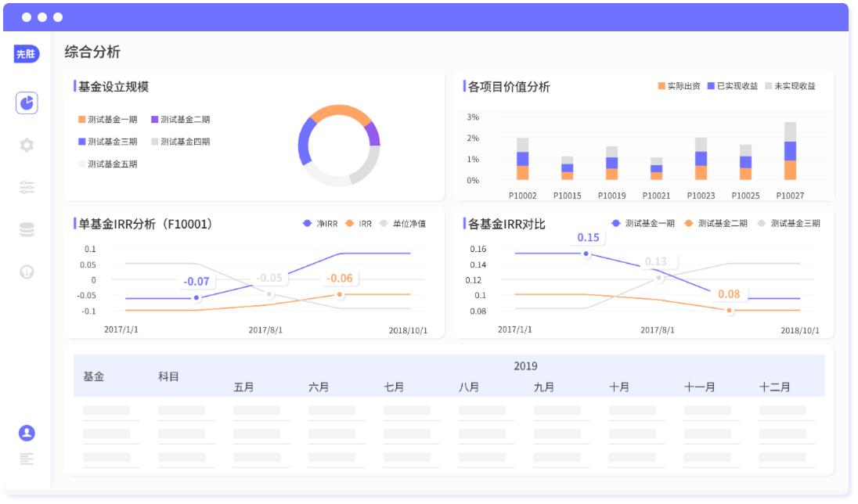Hide the 单位净值 series via legend
Image resolution: width=858 pixels, height=504 pixels.
point(402,224)
